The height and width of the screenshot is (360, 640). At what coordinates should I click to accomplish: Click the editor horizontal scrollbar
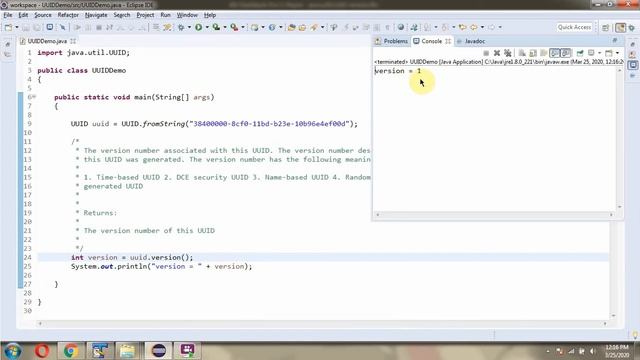(x=322, y=323)
